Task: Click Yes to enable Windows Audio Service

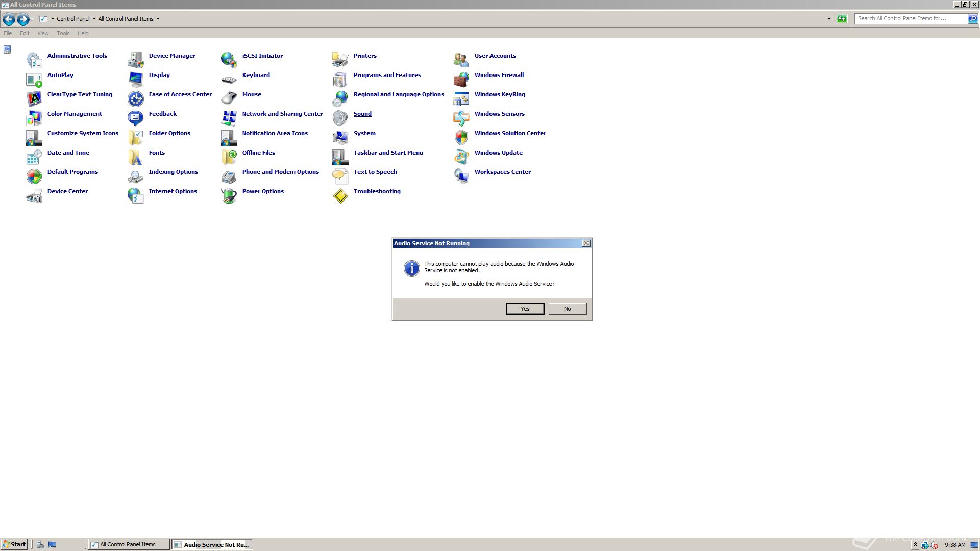Action: (525, 309)
